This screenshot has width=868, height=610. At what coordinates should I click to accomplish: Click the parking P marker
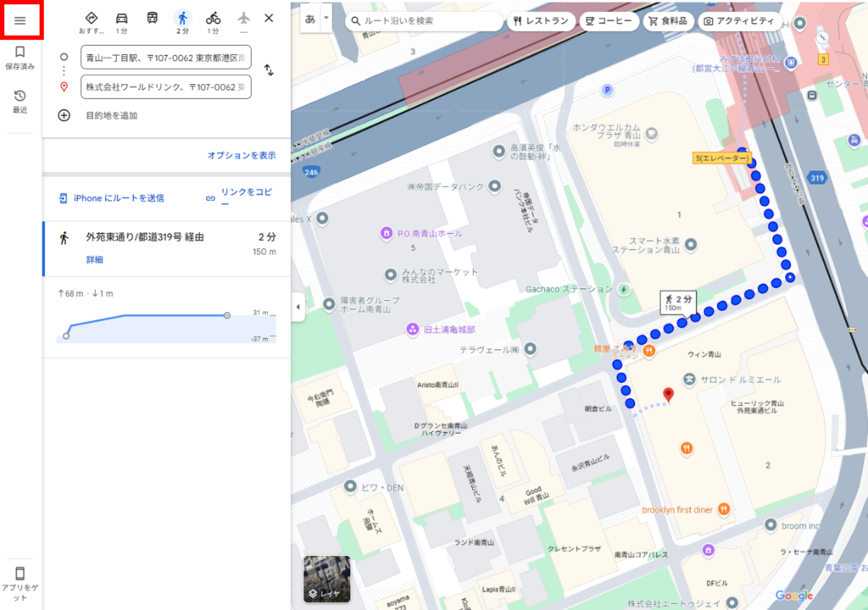click(607, 90)
